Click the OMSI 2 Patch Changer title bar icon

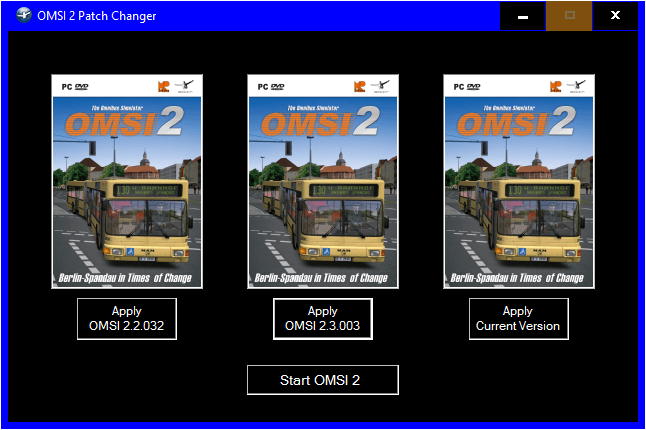point(23,15)
